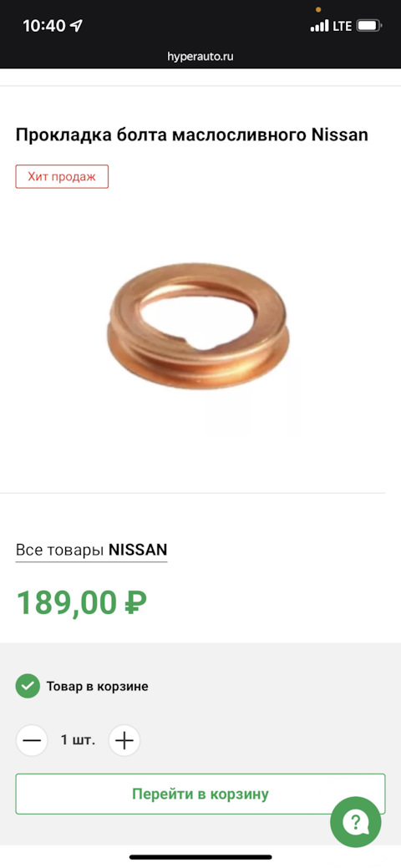This screenshot has height=868, width=401.
Task: Open the copper washer product image
Action: (x=199, y=326)
